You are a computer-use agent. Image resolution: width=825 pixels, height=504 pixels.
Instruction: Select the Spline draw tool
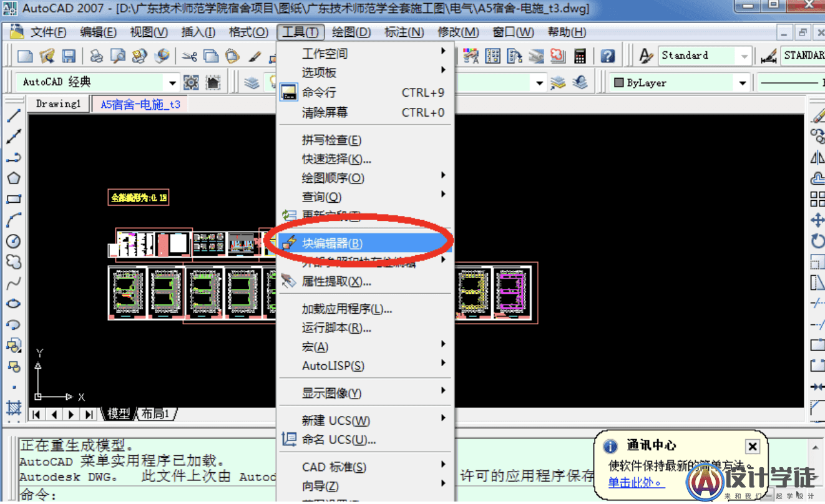pos(14,283)
